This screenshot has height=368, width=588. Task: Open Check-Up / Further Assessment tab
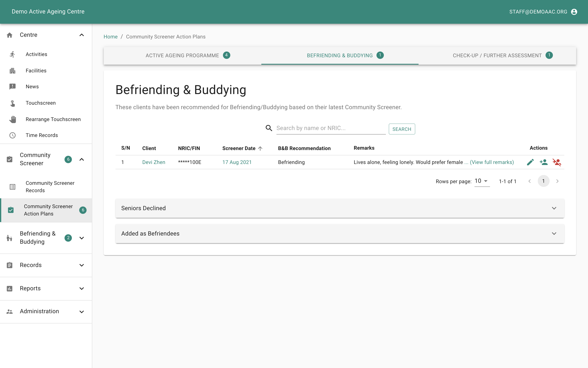pos(497,56)
